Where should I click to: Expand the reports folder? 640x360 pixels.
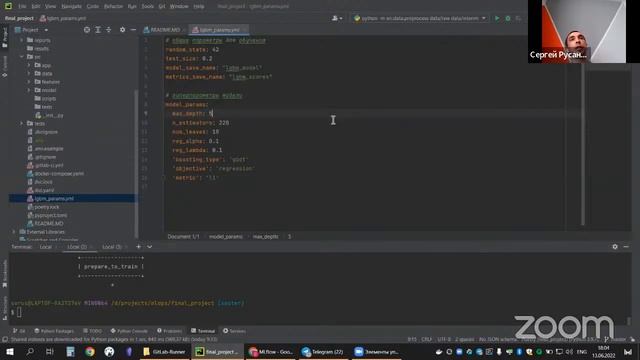tap(22, 40)
